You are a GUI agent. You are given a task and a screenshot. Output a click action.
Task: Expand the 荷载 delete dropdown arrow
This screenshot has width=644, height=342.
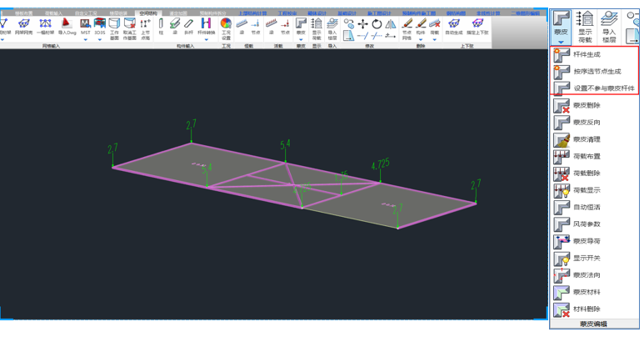[x=435, y=39]
